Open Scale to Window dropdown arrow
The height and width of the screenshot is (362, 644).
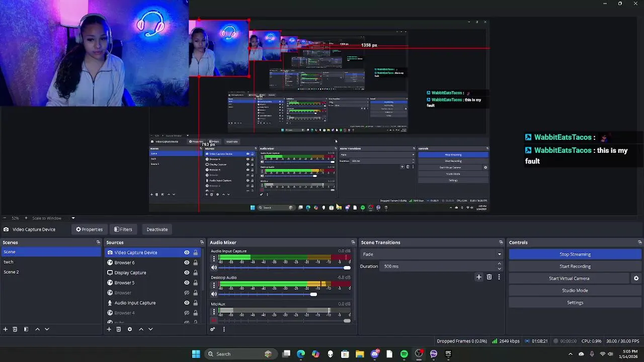(73, 218)
